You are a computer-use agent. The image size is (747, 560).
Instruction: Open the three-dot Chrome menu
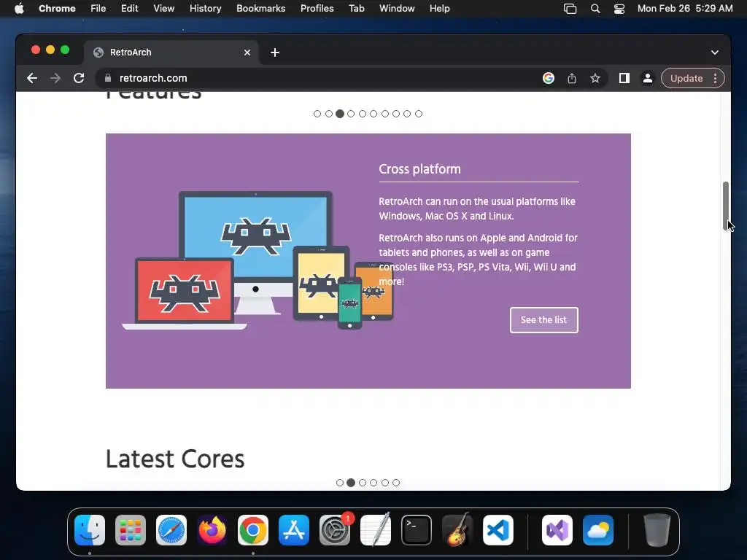click(x=715, y=78)
